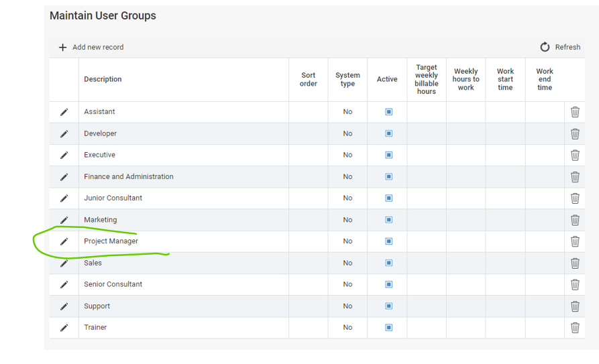This screenshot has width=599, height=364.
Task: Toggle the Active checkbox for Junior Consultant
Action: coord(388,198)
